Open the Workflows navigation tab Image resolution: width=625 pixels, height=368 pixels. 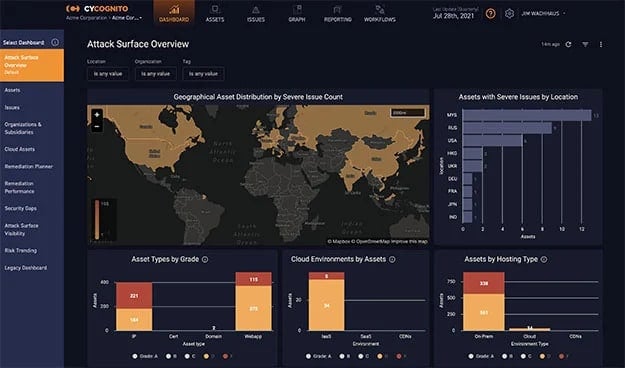click(379, 14)
